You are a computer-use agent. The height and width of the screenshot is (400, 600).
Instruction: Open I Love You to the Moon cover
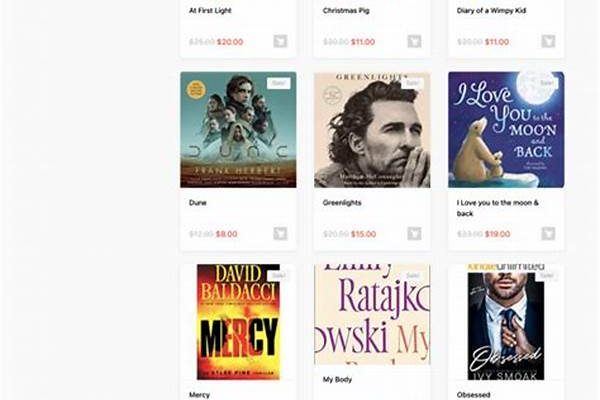coord(506,130)
